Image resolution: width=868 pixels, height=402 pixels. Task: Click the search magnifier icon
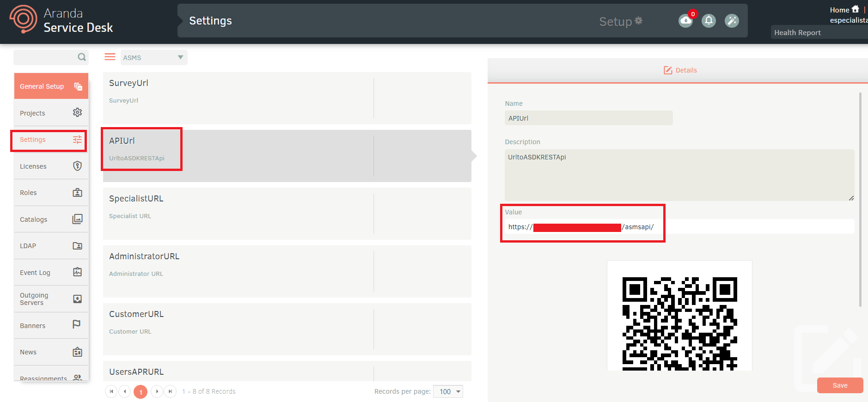(x=82, y=57)
